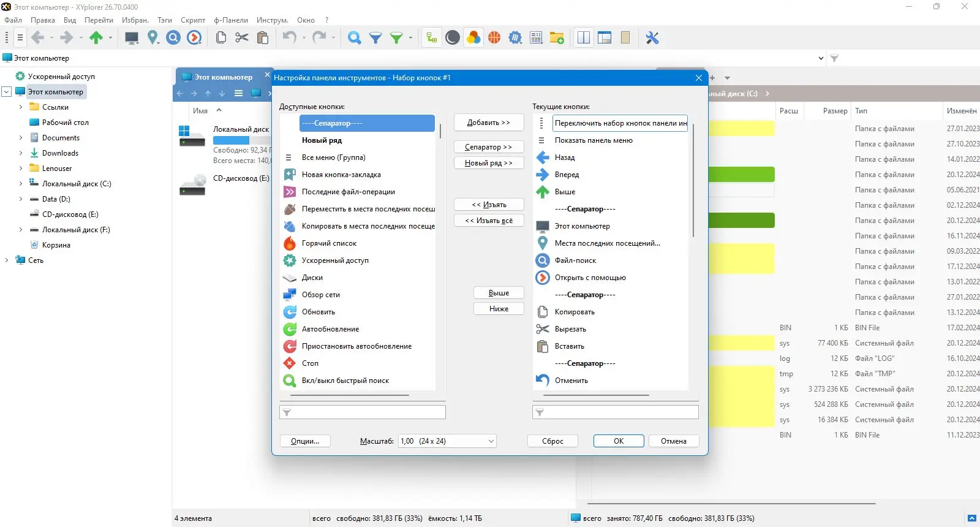Open the 'Опции...' button
The height and width of the screenshot is (527, 980).
(x=305, y=441)
